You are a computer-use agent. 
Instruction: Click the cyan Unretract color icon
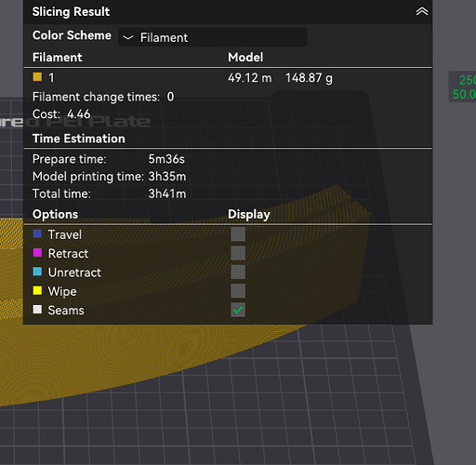click(37, 272)
